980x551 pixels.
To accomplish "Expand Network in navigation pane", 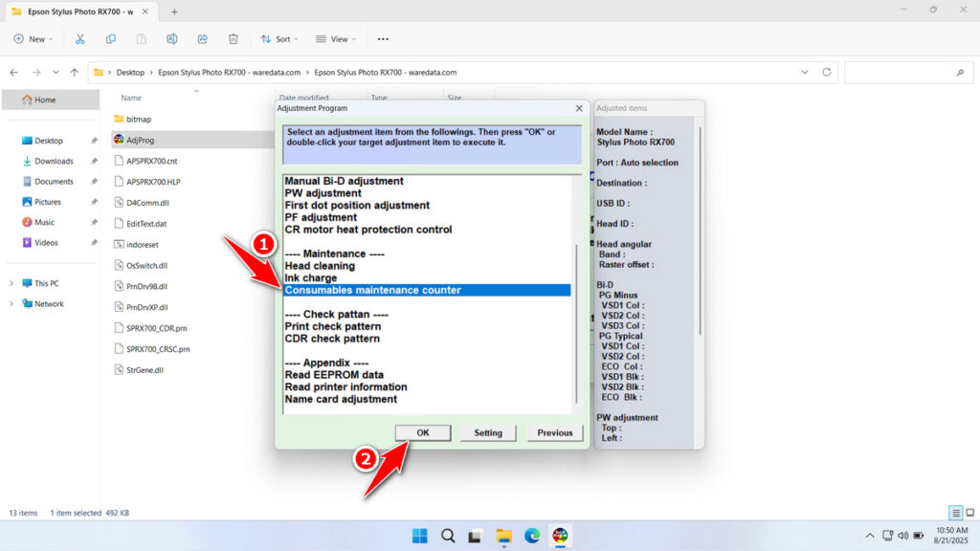I will point(11,303).
